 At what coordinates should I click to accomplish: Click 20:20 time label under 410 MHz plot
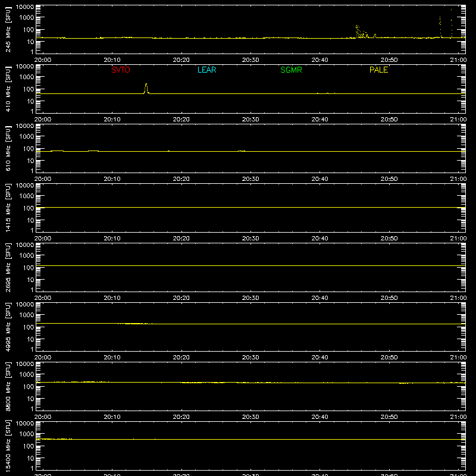coord(181,120)
